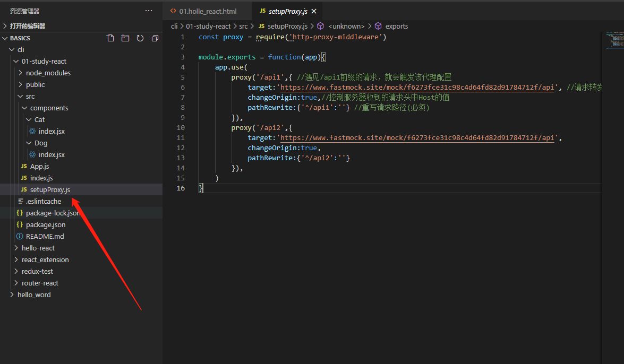This screenshot has height=364, width=624.
Task: Click the exports breadcrumb label
Action: tap(396, 26)
